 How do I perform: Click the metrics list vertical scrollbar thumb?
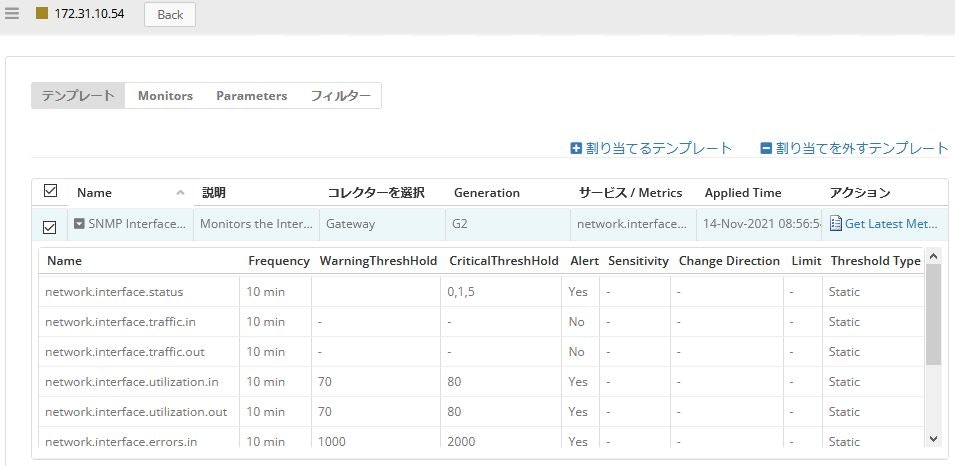click(x=933, y=314)
